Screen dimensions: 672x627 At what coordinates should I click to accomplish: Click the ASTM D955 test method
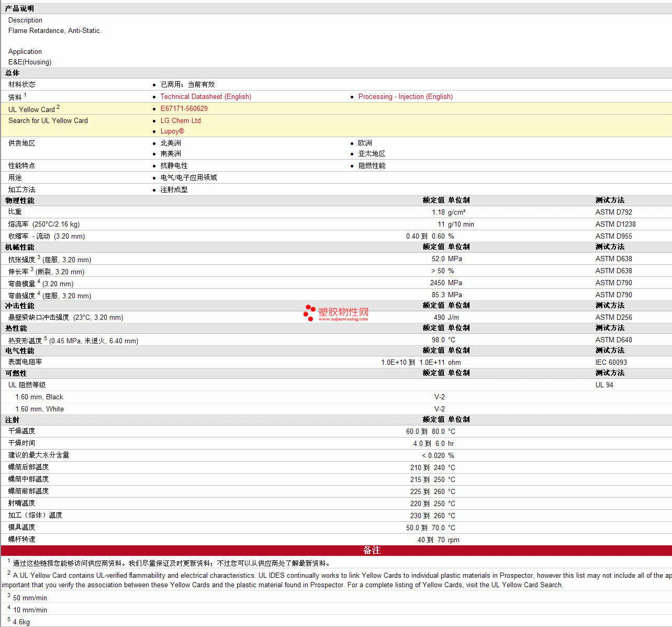click(613, 237)
